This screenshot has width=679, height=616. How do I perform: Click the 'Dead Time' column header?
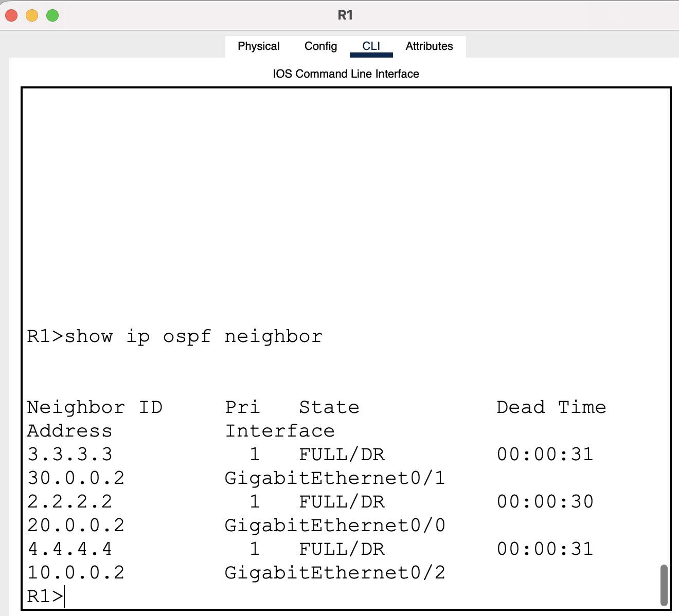pos(551,407)
